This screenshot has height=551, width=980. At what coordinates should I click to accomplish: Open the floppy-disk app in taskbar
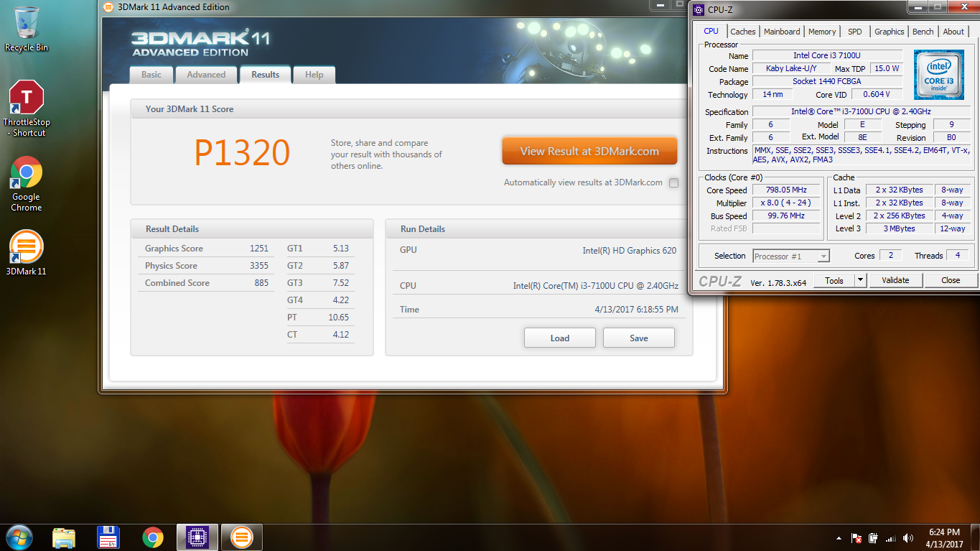pyautogui.click(x=108, y=537)
